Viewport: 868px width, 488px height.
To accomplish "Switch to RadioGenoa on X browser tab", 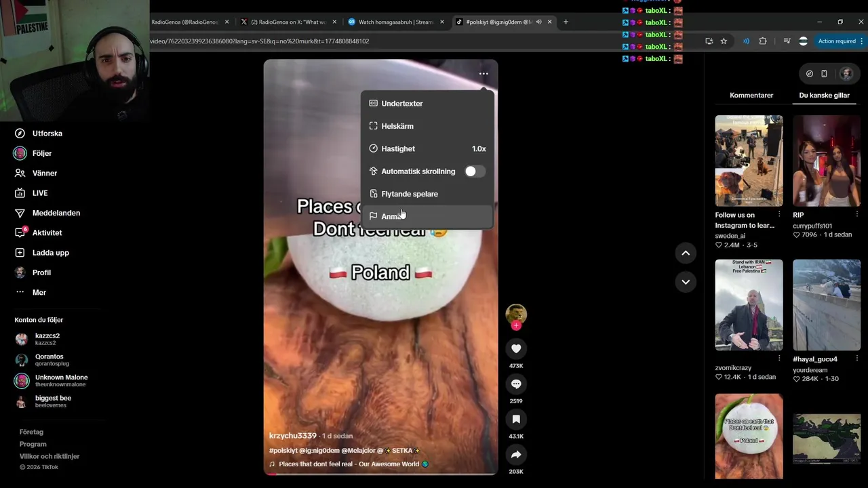I will point(288,22).
